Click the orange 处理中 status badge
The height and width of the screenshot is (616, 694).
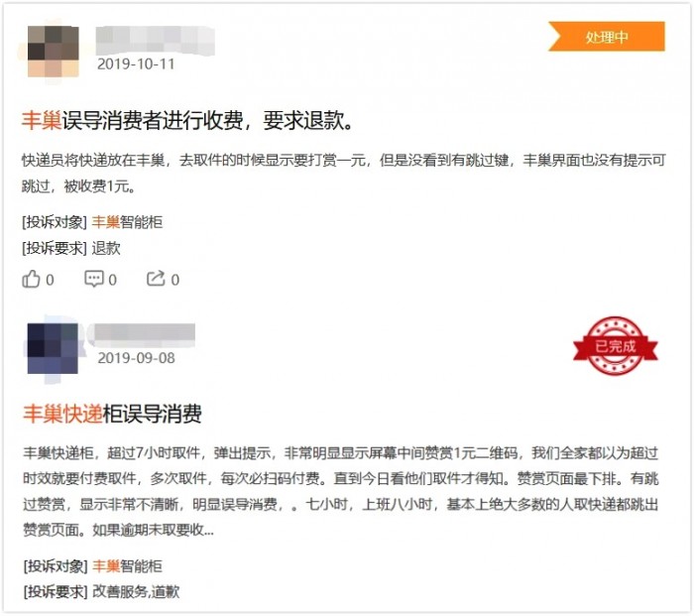[x=607, y=37]
